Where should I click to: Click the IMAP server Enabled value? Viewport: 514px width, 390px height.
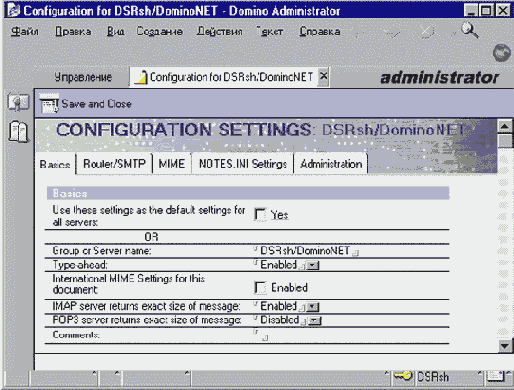[278, 306]
